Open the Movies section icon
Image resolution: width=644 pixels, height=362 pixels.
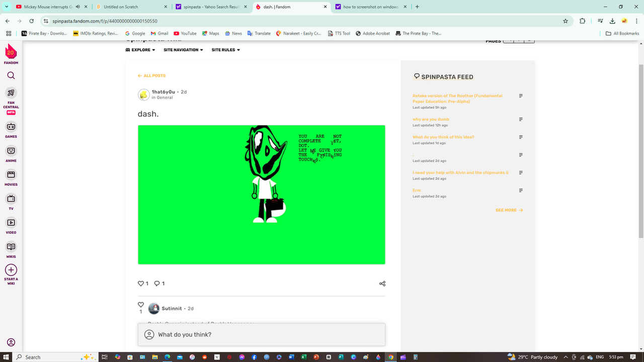(11, 174)
